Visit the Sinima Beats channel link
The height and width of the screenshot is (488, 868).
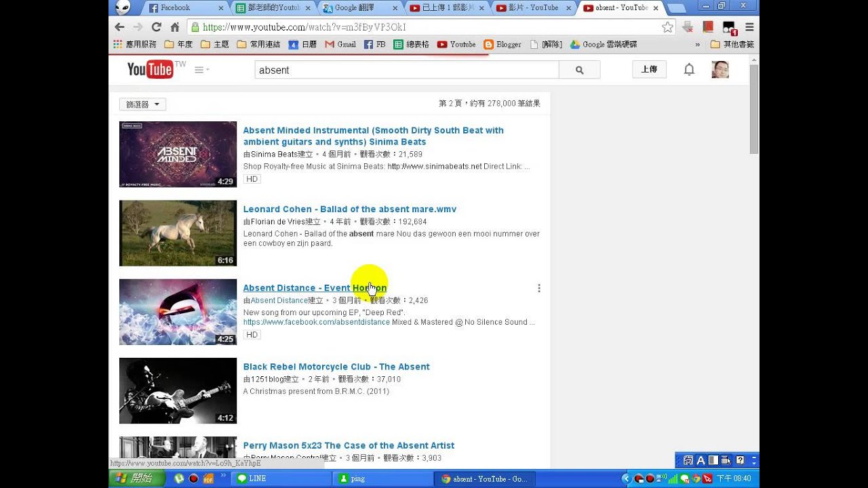tap(273, 154)
